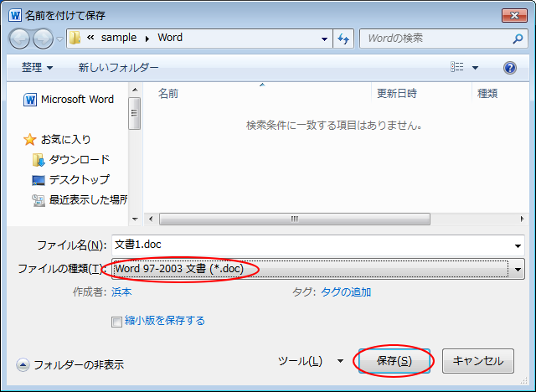Click the file list scroll right arrow

pyautogui.click(x=522, y=219)
